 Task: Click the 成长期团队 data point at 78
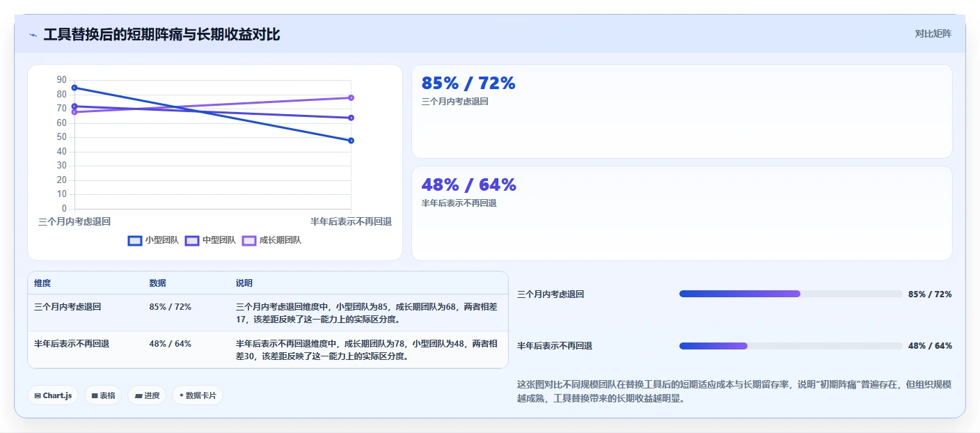351,97
